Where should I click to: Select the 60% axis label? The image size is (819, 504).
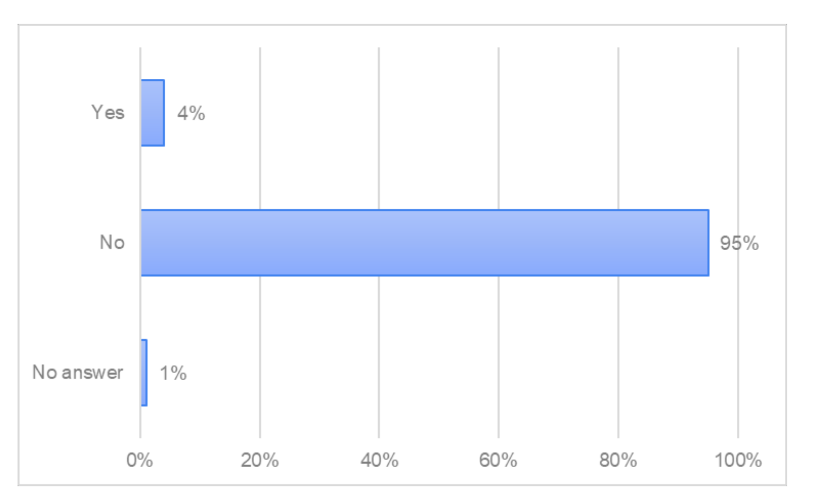click(498, 460)
